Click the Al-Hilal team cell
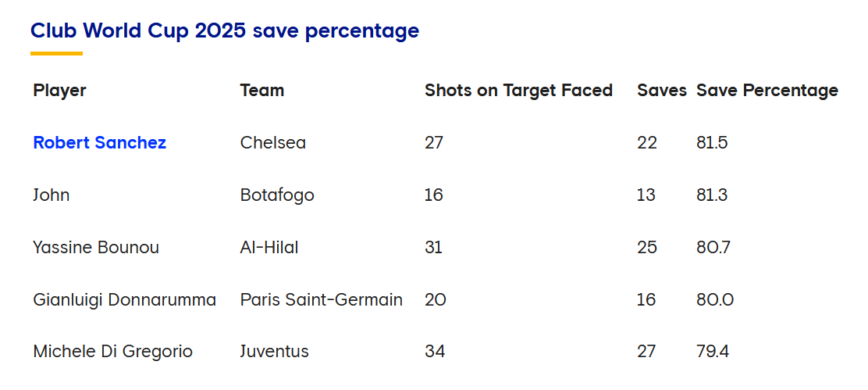Viewport: 868px width, 390px height. (x=269, y=247)
